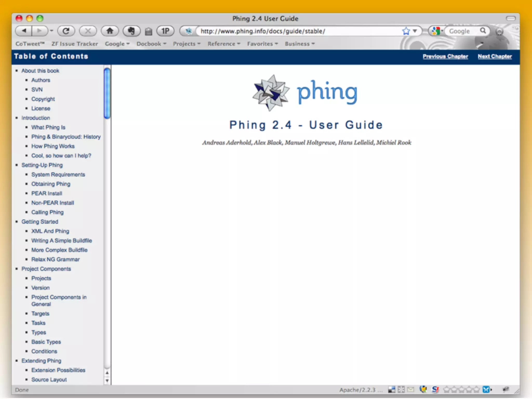This screenshot has height=399, width=532.
Task: Click the Back navigation arrow
Action: 24,31
